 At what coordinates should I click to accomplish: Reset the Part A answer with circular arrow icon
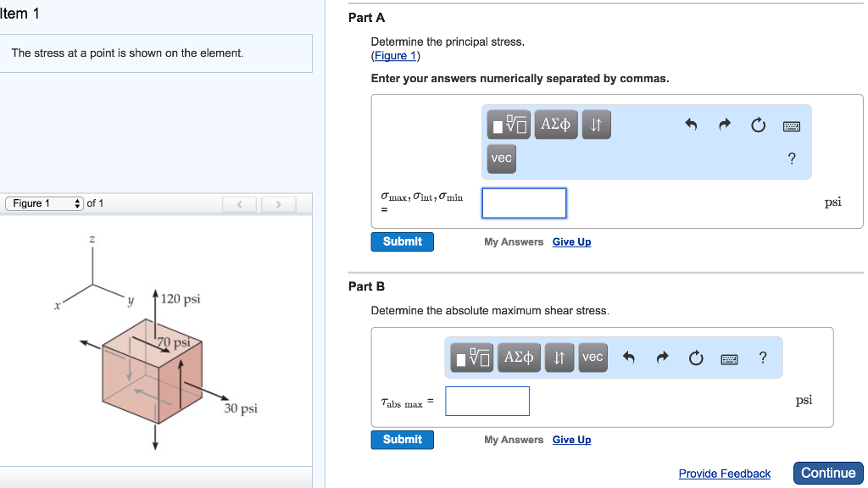tap(758, 124)
